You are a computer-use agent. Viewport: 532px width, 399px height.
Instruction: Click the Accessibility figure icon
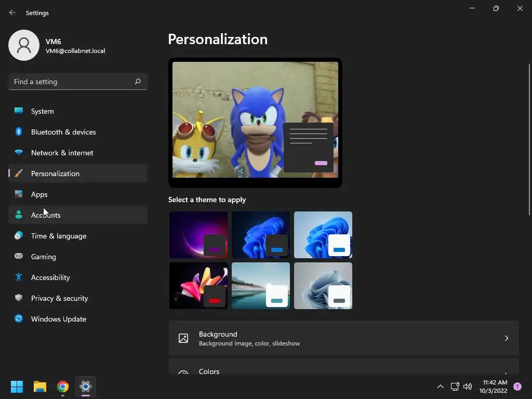[x=19, y=277]
